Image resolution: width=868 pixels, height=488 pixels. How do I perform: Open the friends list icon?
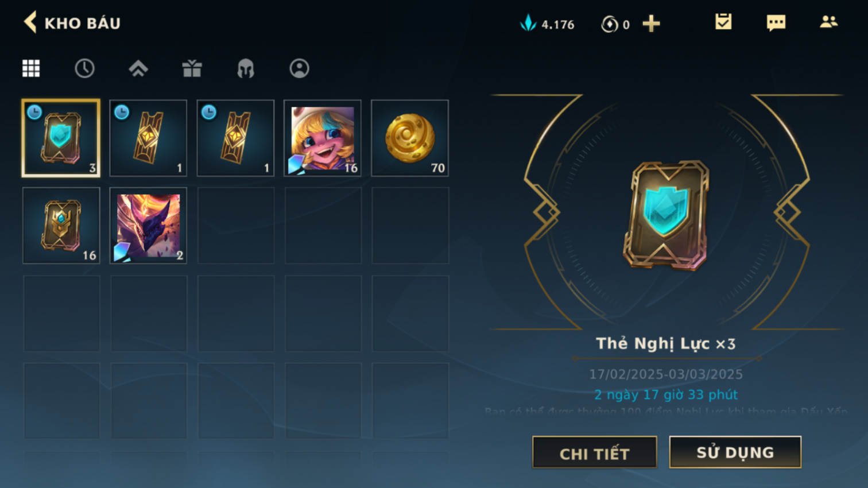(828, 22)
